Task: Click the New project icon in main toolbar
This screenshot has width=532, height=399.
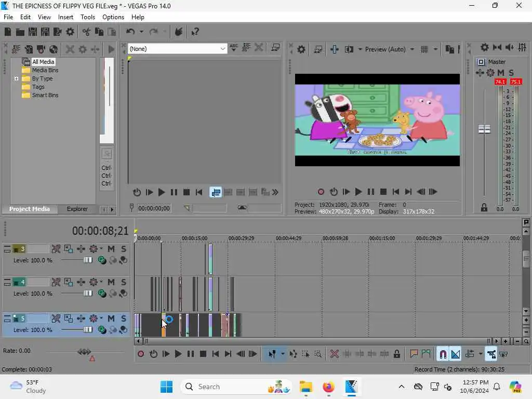Action: coord(7,32)
